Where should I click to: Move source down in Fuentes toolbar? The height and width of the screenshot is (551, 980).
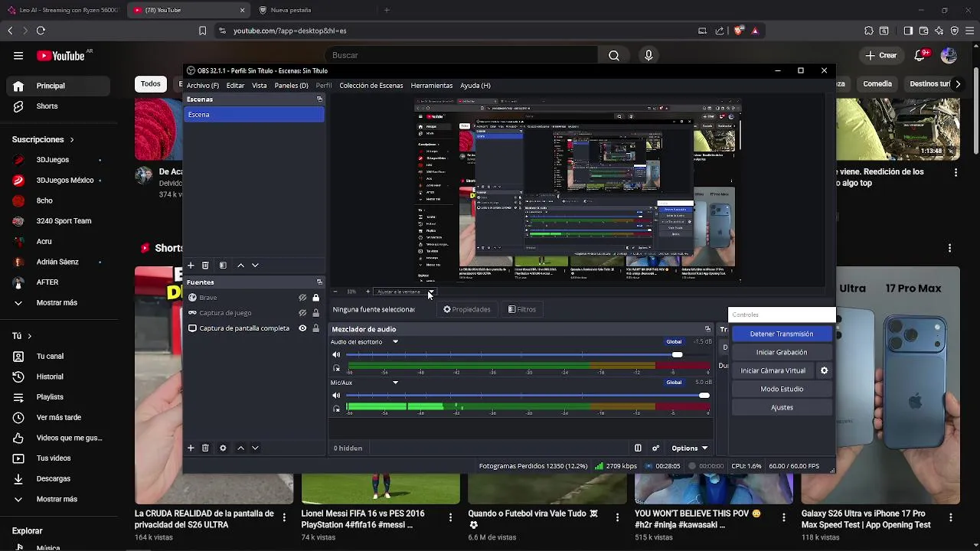[x=255, y=448]
